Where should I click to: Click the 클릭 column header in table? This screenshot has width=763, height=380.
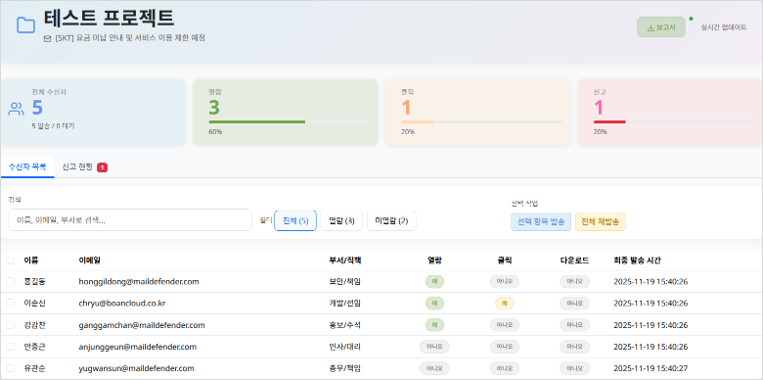click(x=505, y=260)
